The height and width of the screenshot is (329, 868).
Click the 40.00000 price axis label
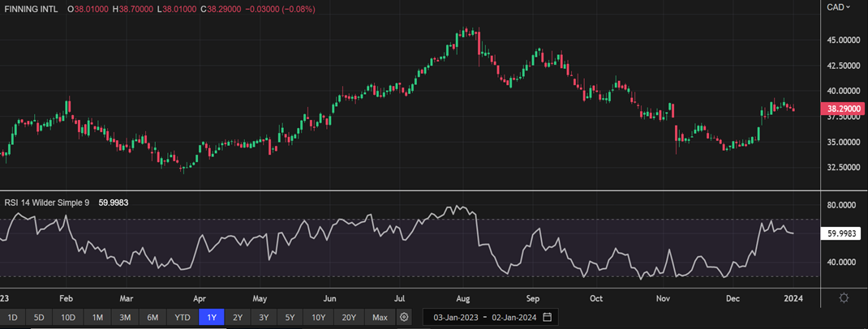(x=843, y=92)
